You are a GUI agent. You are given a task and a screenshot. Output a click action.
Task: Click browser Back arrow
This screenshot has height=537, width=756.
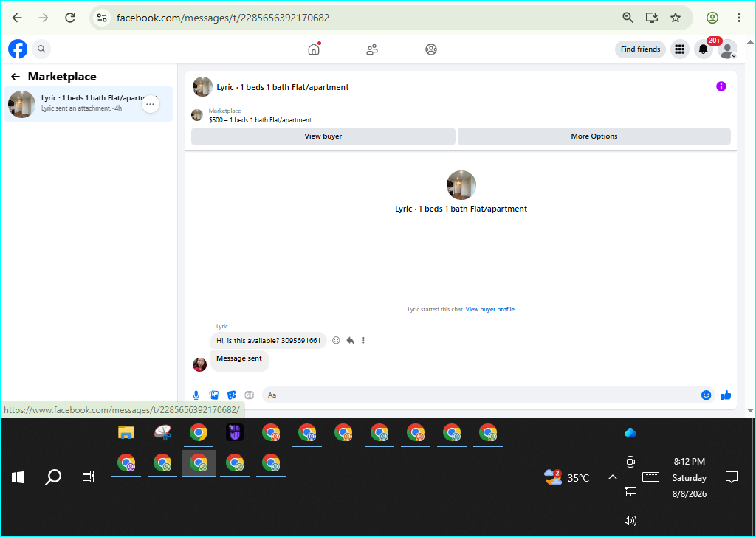click(x=18, y=18)
